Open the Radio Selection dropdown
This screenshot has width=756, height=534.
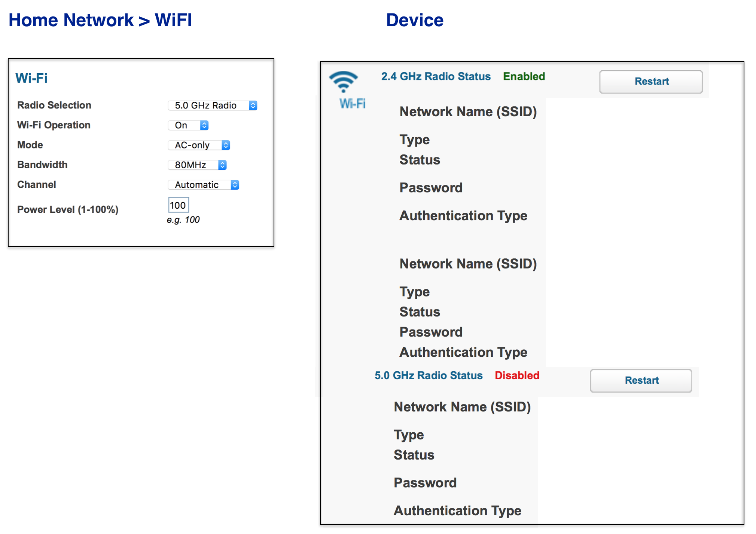coord(212,105)
